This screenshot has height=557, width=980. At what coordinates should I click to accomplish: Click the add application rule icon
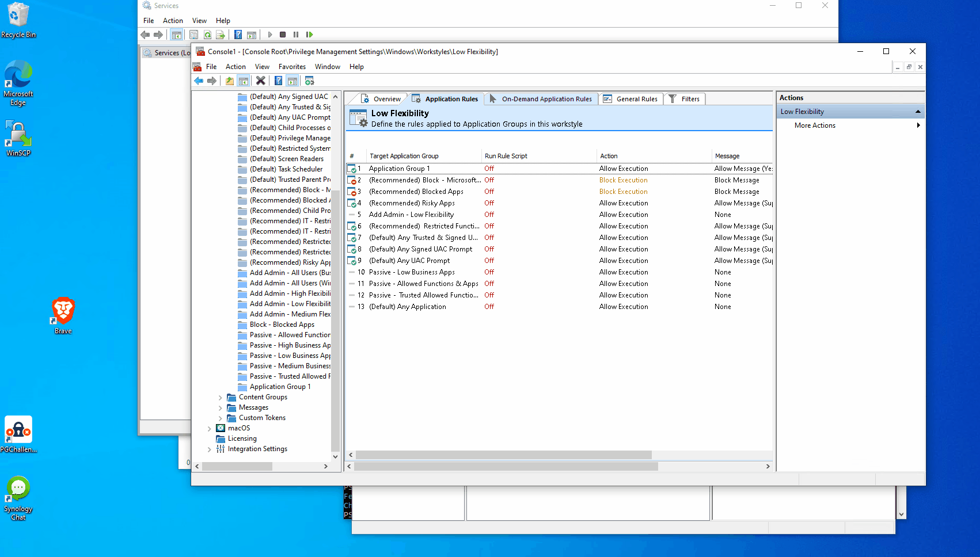pyautogui.click(x=310, y=81)
